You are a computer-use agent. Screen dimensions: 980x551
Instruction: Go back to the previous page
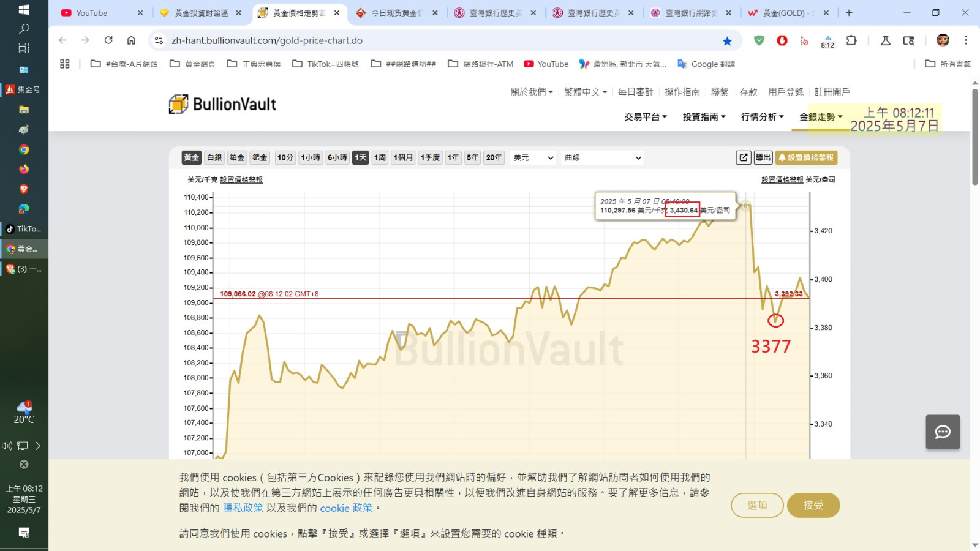pyautogui.click(x=62, y=40)
